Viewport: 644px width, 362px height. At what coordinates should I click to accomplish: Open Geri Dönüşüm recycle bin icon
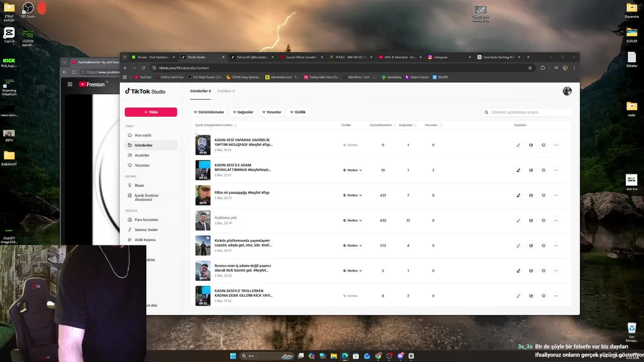click(632, 332)
